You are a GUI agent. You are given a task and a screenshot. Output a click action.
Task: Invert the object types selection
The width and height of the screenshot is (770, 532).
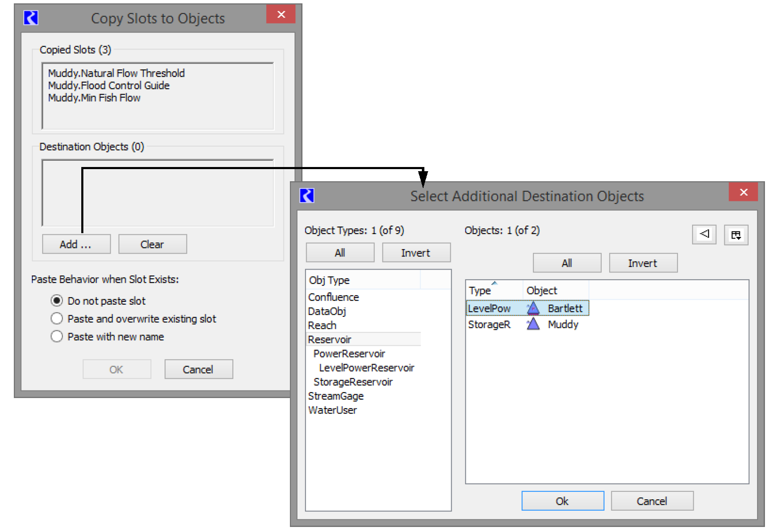[x=416, y=253]
